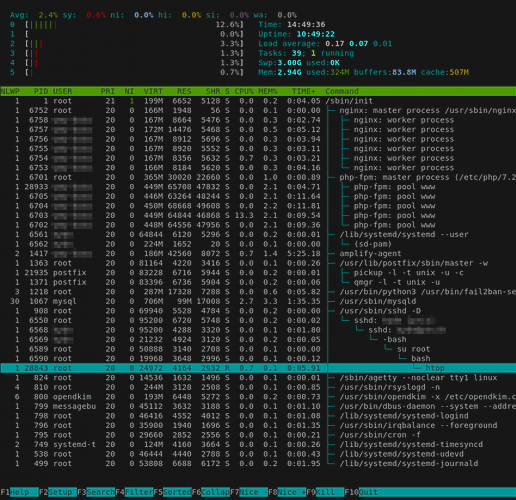Select the /usr/sbin/rsyslogd -n row
The width and height of the screenshot is (516, 500).
[258, 387]
